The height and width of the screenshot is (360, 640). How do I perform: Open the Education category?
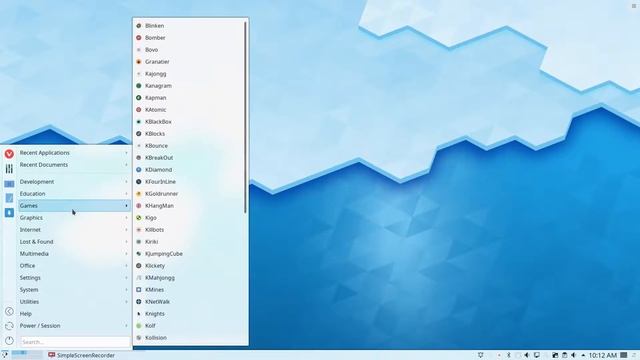point(74,194)
